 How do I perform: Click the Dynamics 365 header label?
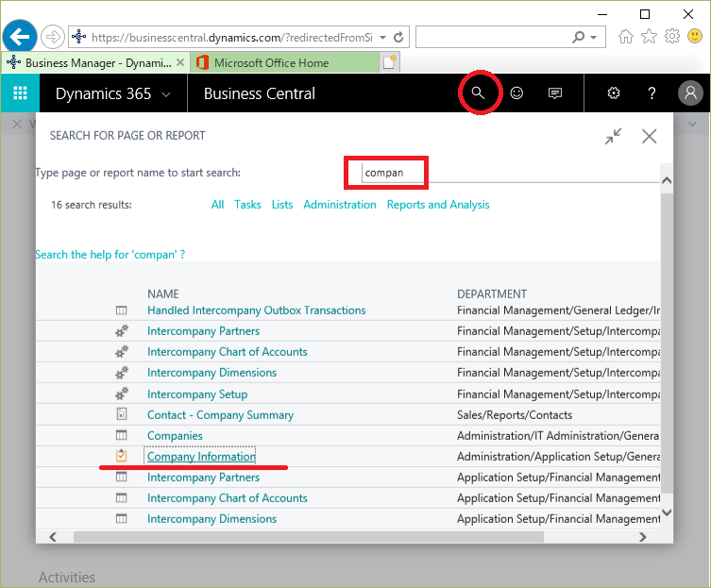[x=103, y=93]
